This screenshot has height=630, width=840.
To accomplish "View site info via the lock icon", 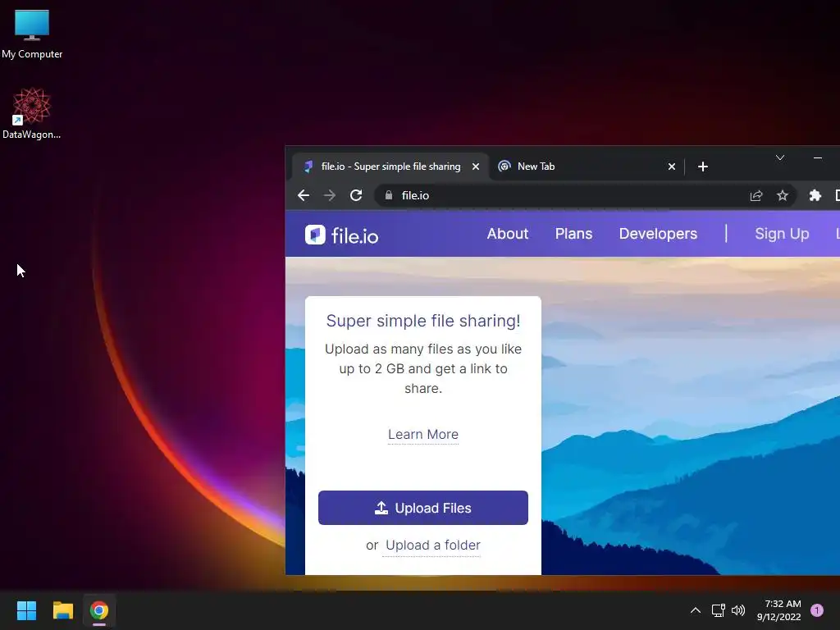I will 389,195.
